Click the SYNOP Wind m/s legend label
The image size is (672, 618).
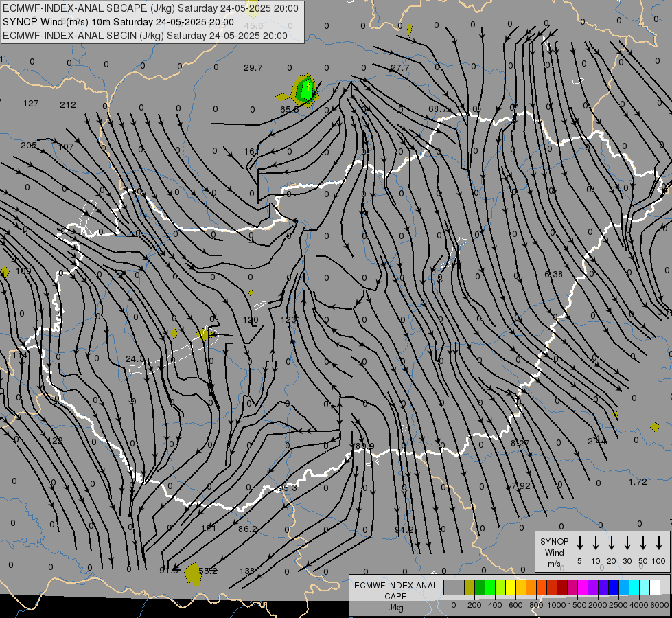coord(554,552)
